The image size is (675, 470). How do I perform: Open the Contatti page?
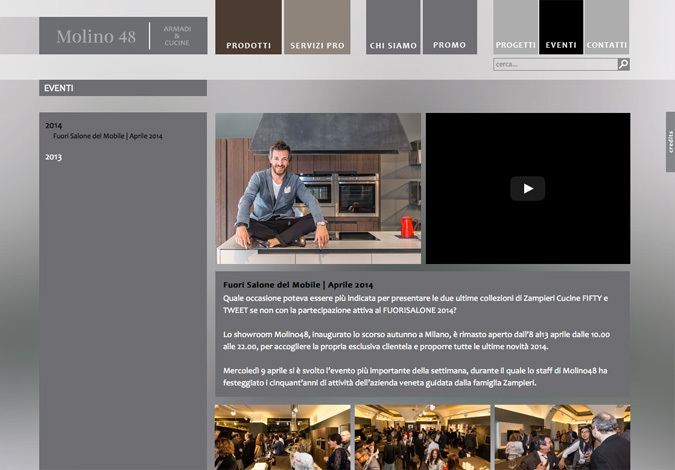click(x=607, y=45)
